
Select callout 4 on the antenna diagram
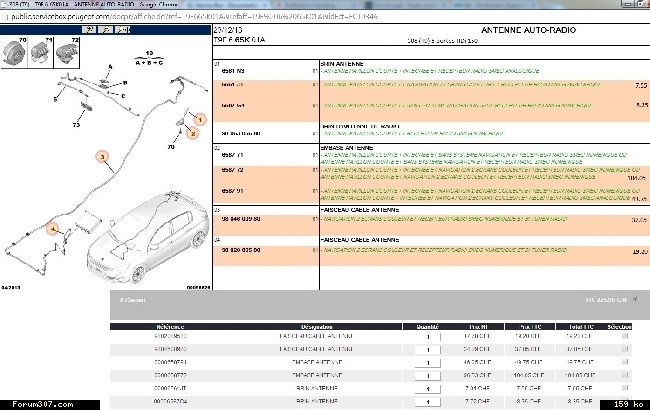52,229
